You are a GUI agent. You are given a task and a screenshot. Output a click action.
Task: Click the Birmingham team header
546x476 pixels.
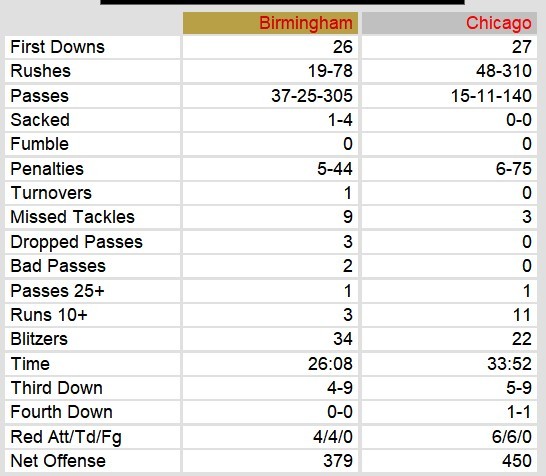pos(306,23)
